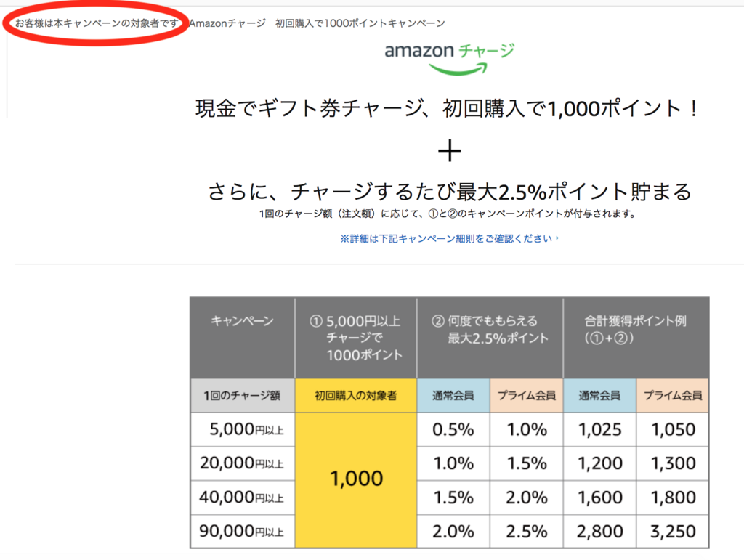Click the 1回のチャージ額 subheader cell
Viewport: 744px width, 560px height.
243,395
